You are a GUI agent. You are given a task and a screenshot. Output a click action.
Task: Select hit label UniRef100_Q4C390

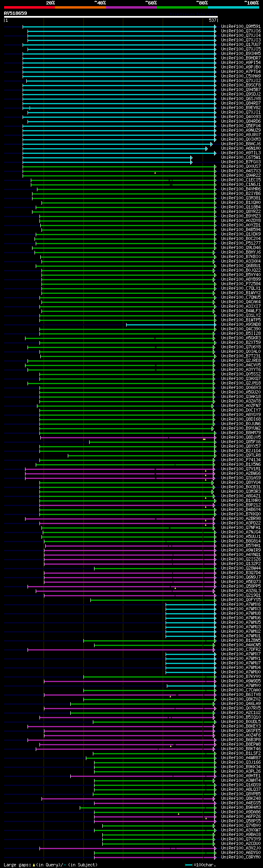(x=241, y=329)
